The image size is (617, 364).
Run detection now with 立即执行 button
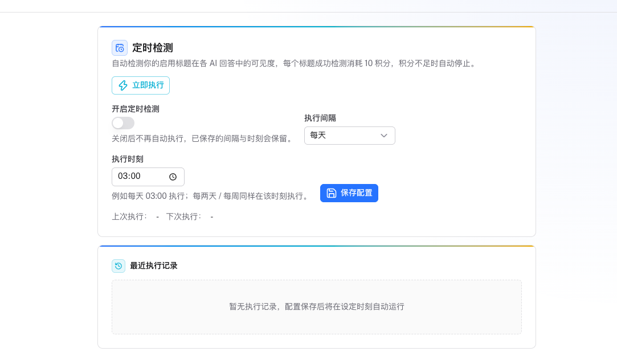tap(141, 85)
